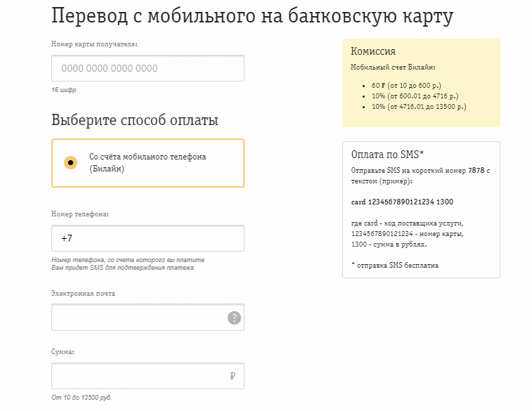The width and height of the screenshot is (532, 411).
Task: Click the 'Комиссия' heading in yellow box
Action: [373, 51]
